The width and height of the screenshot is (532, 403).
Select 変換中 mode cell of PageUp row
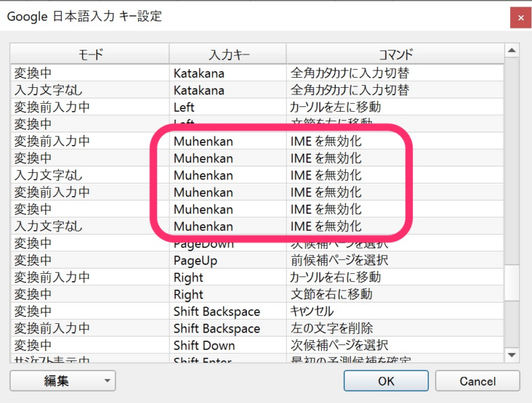click(x=90, y=260)
